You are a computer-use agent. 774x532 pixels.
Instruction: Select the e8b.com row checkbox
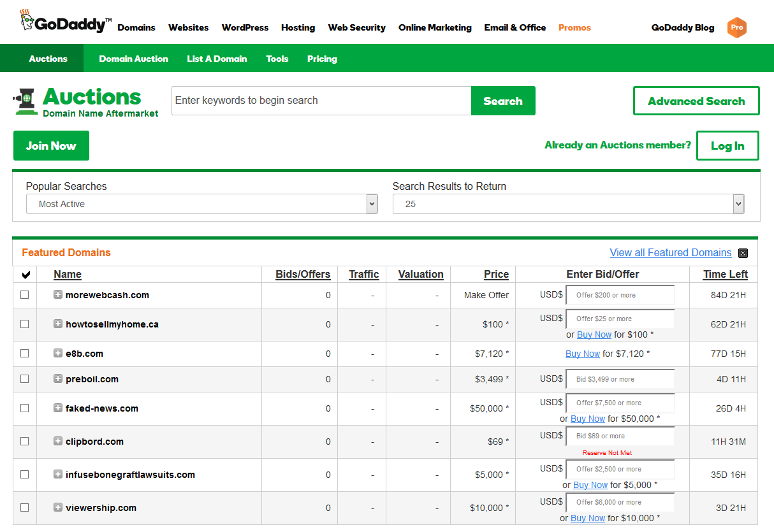coord(25,353)
